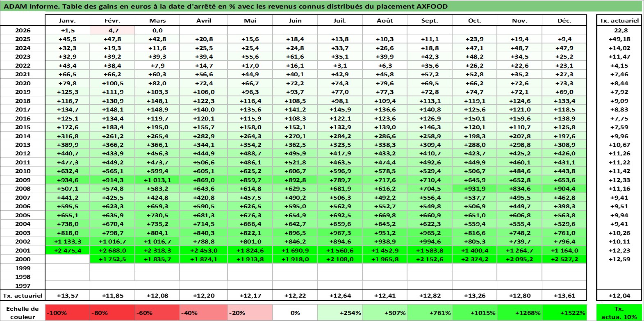
Task: Select cell +100,5 in 2020 row
Action: (x=112, y=83)
